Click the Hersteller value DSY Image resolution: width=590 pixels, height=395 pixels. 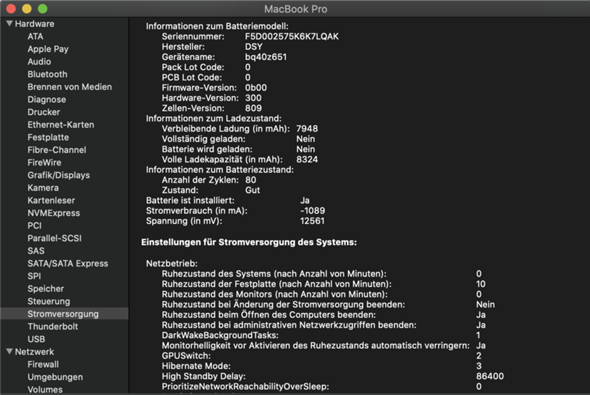254,47
